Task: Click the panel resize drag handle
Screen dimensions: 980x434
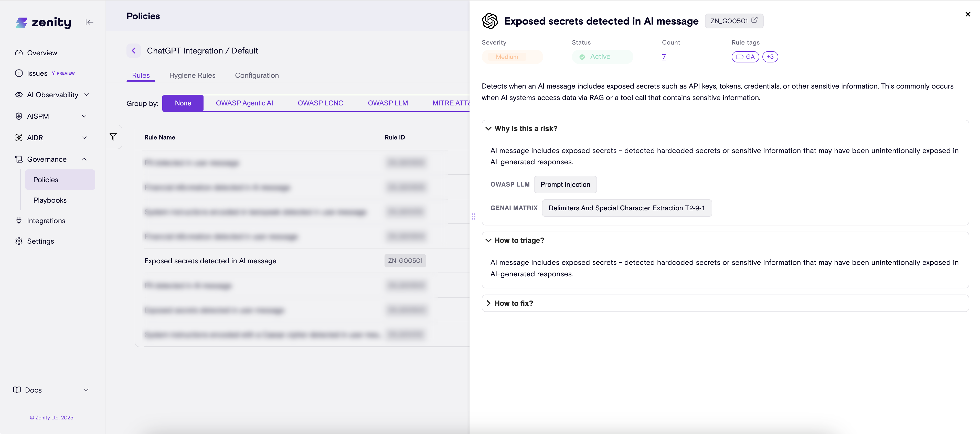Action: point(473,216)
